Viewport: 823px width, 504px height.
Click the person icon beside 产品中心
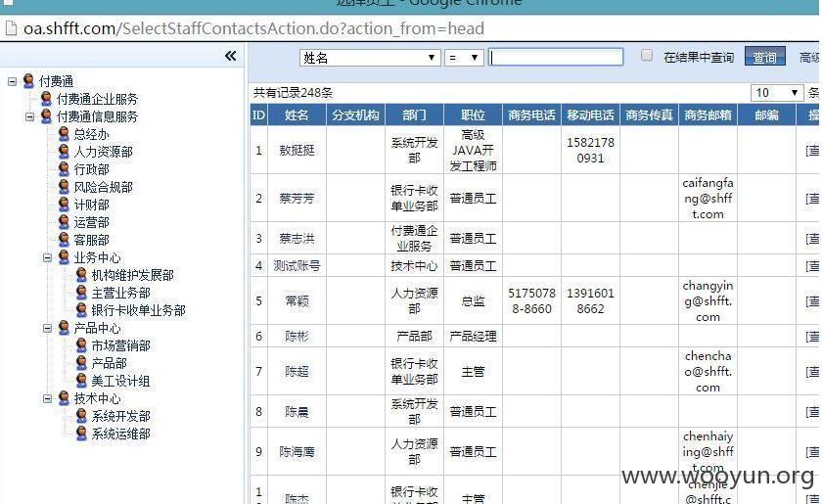64,328
